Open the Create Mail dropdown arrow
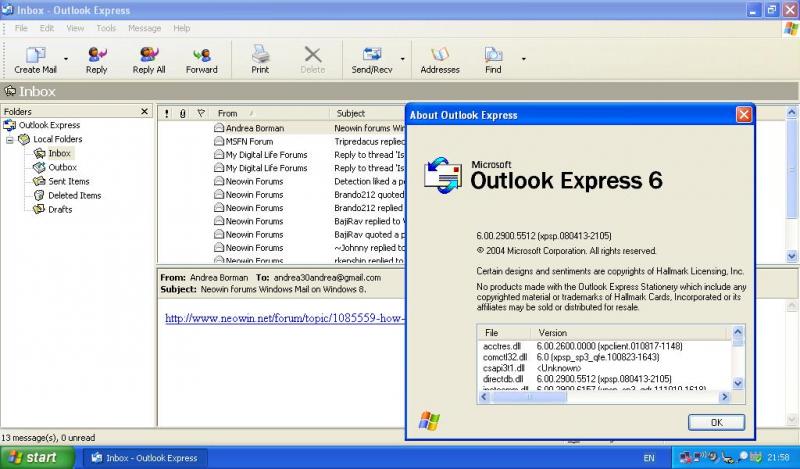Screen dimensions: 800x469 click(66, 59)
